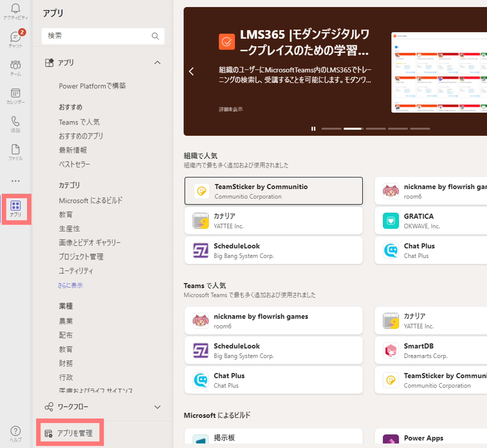Select 生産性 category

pos(69,228)
